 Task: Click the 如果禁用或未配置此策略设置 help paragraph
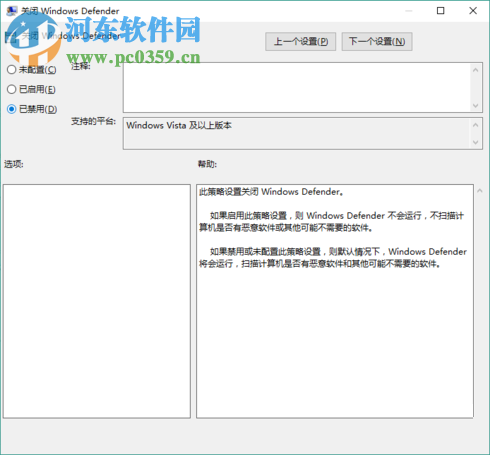(333, 258)
